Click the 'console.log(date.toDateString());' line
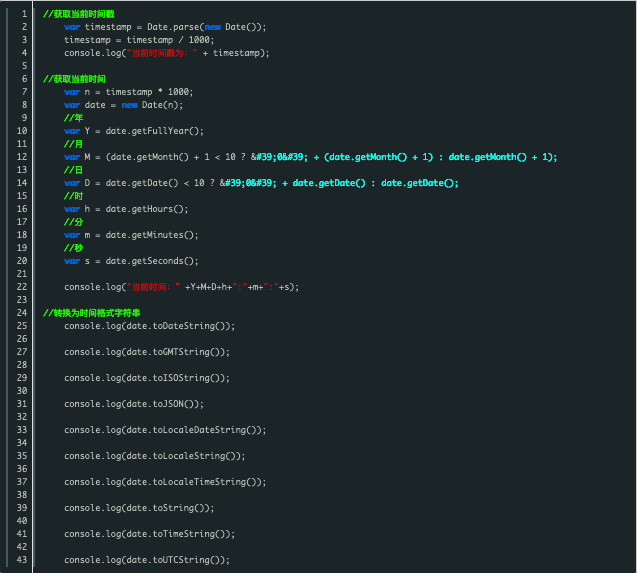Screen dimensions: 637x573 pyautogui.click(x=150, y=326)
